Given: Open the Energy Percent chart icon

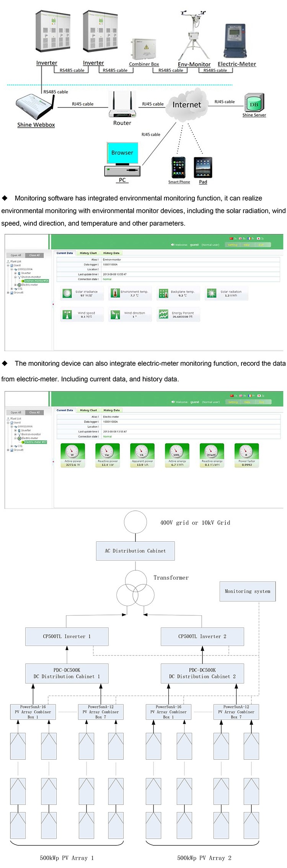Looking at the screenshot, I should [x=163, y=314].
